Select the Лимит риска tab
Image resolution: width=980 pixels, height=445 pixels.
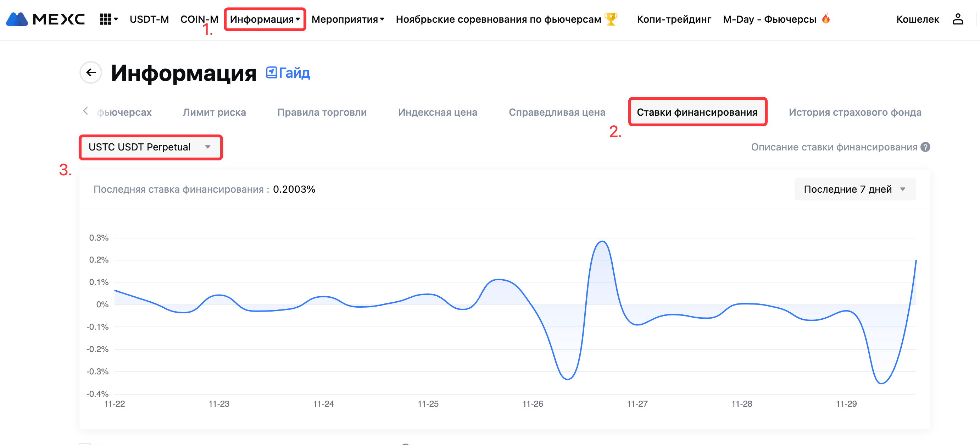pos(214,112)
